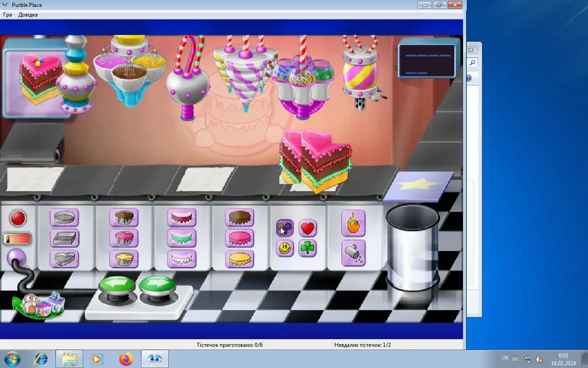Move conveyor belt left with green button
This screenshot has width=588, height=368.
point(117,286)
